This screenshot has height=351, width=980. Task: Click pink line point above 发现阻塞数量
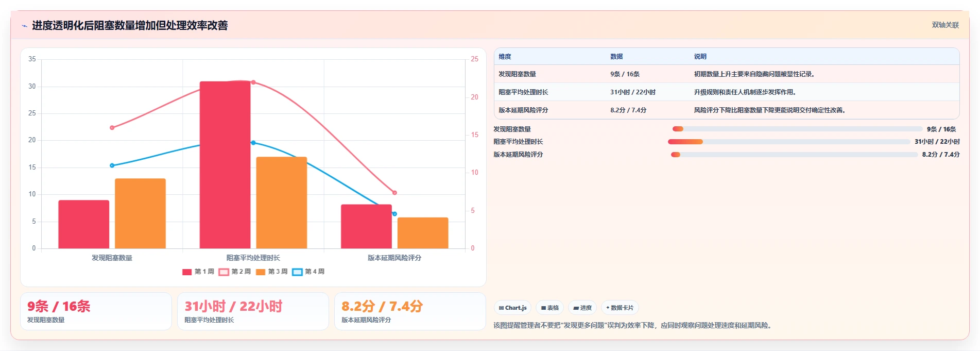click(112, 128)
